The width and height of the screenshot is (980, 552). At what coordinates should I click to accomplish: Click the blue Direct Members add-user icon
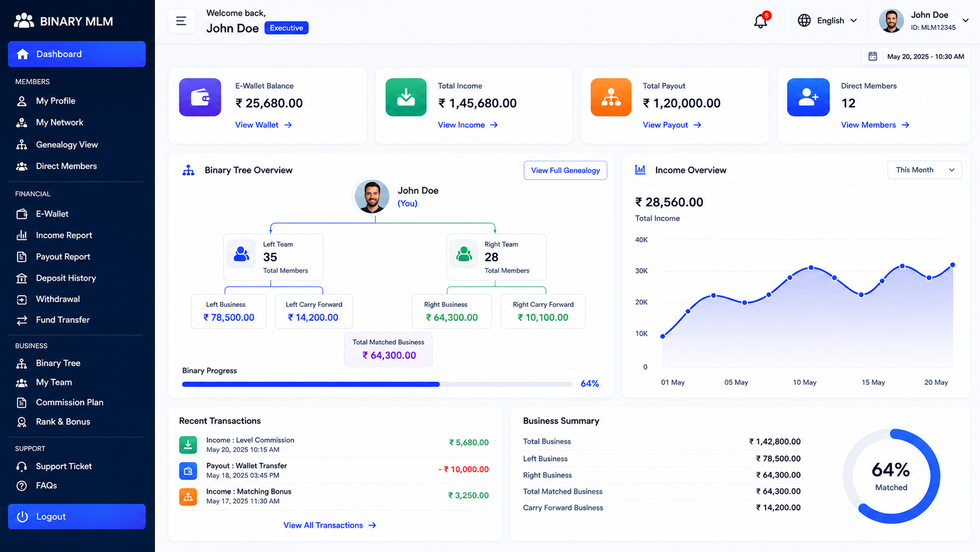coord(808,97)
